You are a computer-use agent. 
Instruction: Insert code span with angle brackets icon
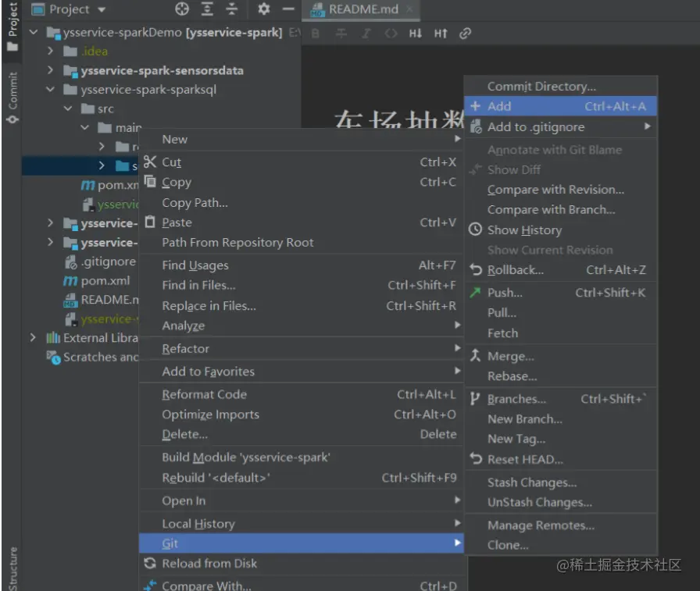point(391,34)
